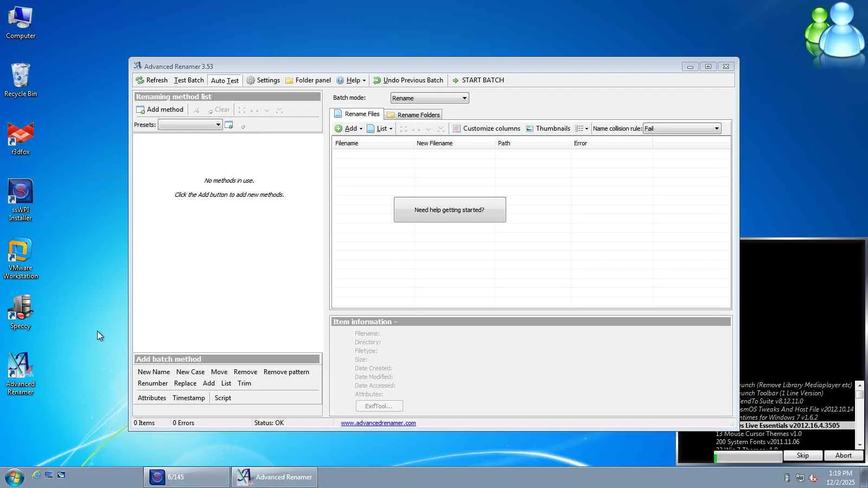Screen dimensions: 868x488
Task: Click the network tray icon
Action: [x=800, y=478]
